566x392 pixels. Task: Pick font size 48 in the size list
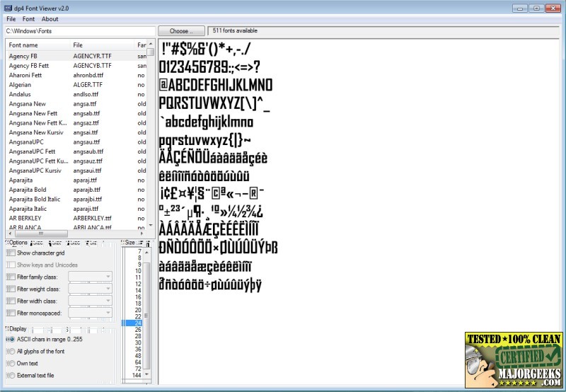(138, 354)
